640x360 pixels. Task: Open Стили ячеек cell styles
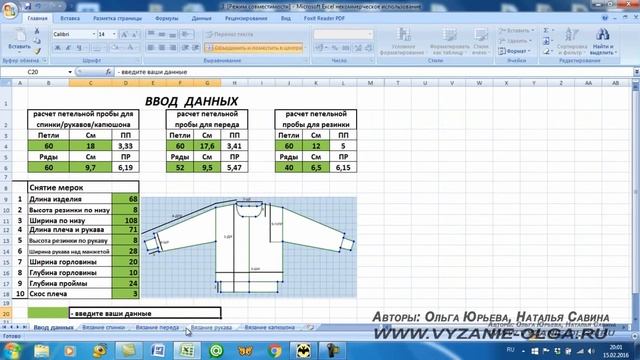(481, 41)
